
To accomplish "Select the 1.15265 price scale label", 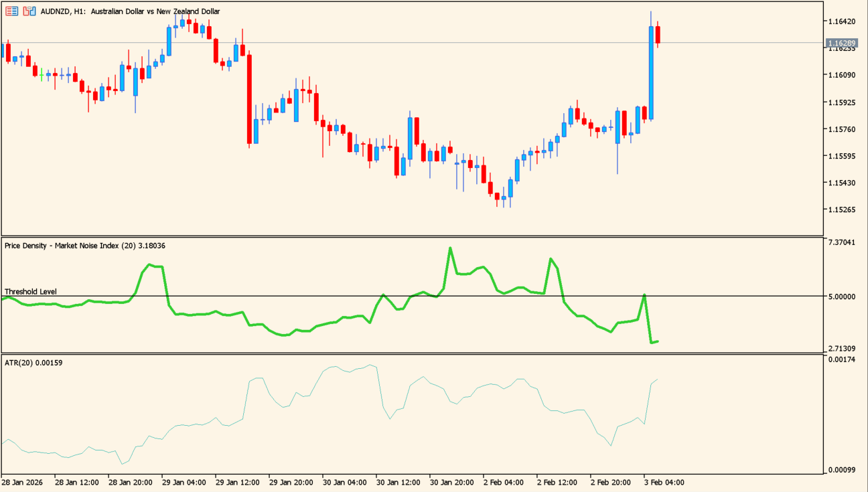I will click(x=841, y=210).
